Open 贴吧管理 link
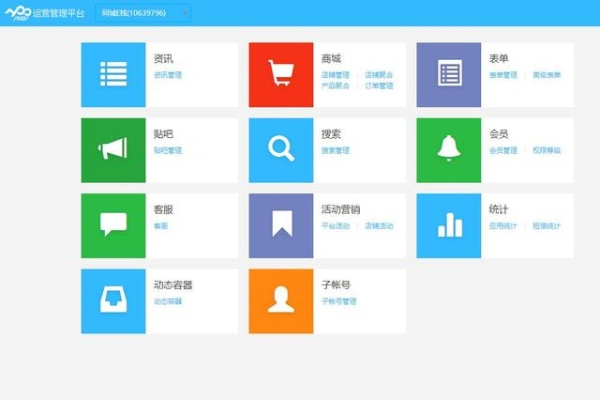This screenshot has height=400, width=600. pos(168,151)
